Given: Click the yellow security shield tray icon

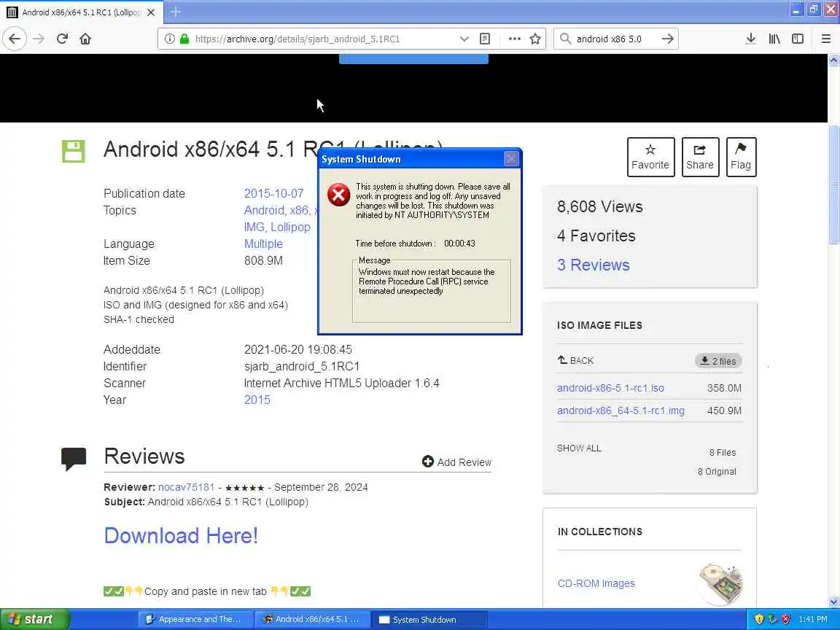Looking at the screenshot, I should pyautogui.click(x=758, y=619).
